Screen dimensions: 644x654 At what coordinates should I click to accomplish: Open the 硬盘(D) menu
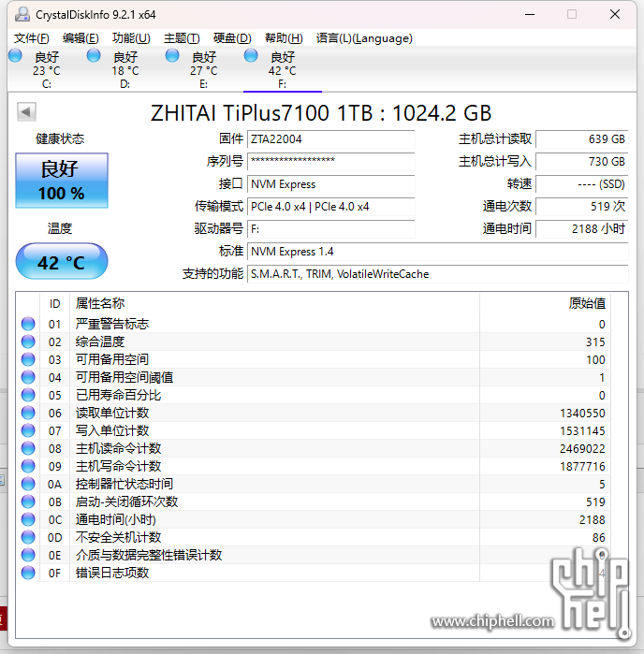point(232,38)
